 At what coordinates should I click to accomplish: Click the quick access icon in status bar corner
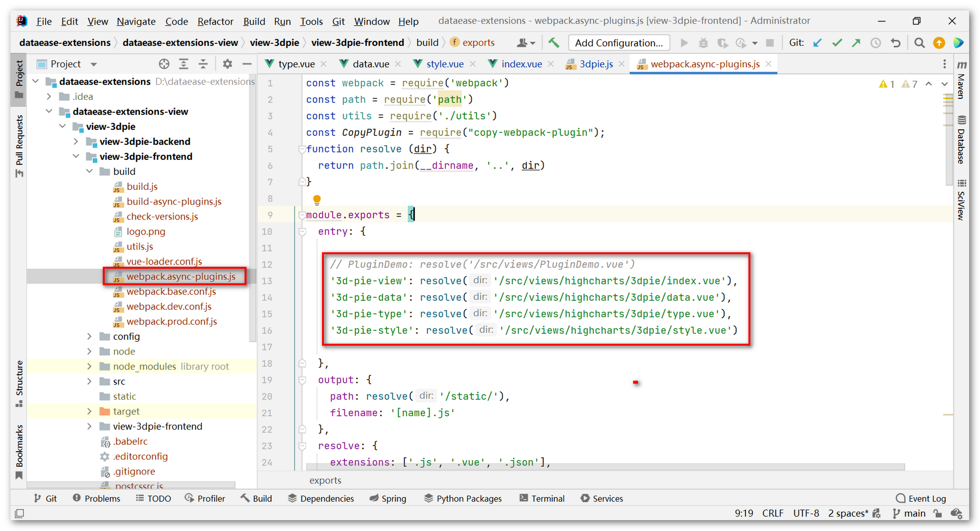pos(19,514)
